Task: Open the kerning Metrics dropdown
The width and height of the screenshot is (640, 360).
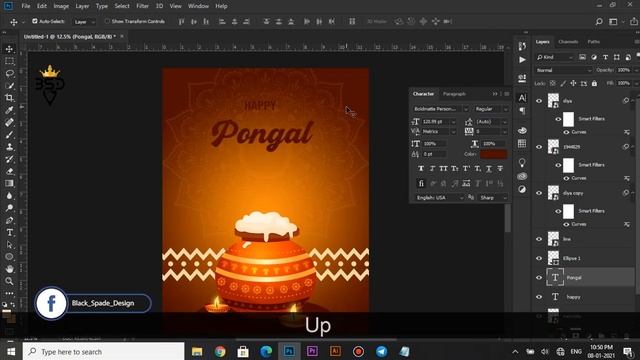Action: click(453, 132)
